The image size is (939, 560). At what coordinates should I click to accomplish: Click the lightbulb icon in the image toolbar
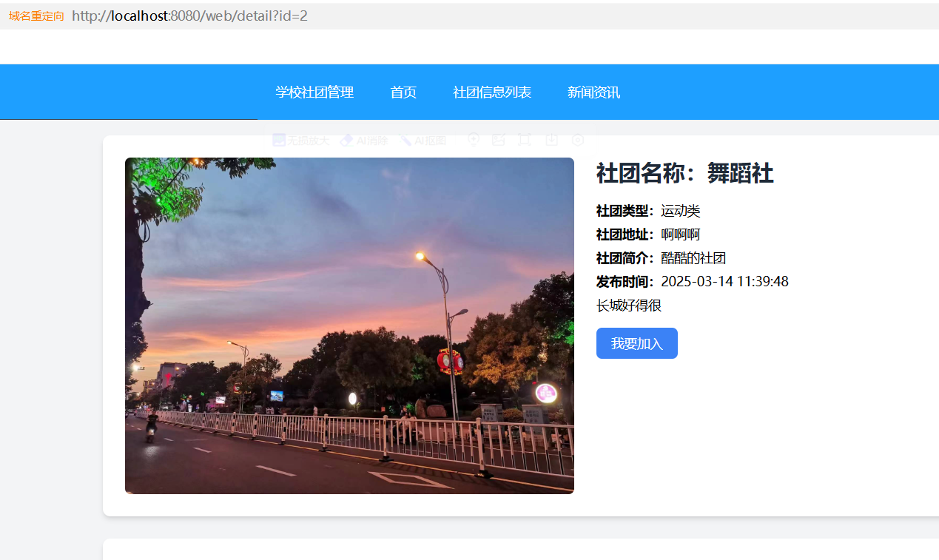[474, 140]
